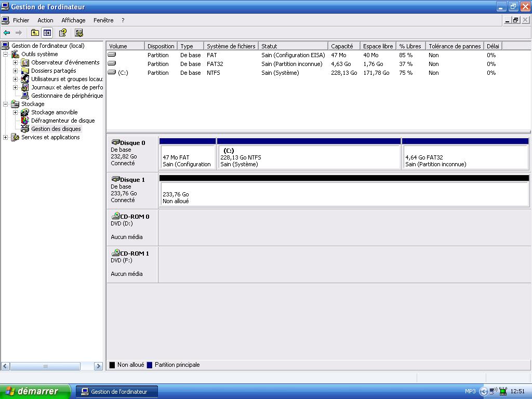Select the (C:) 228,13 Go NTFS partition

click(309, 154)
